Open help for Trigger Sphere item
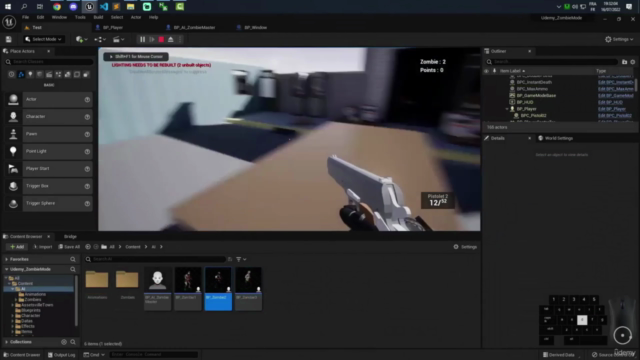Screen dimensions: 640x360 [87, 203]
